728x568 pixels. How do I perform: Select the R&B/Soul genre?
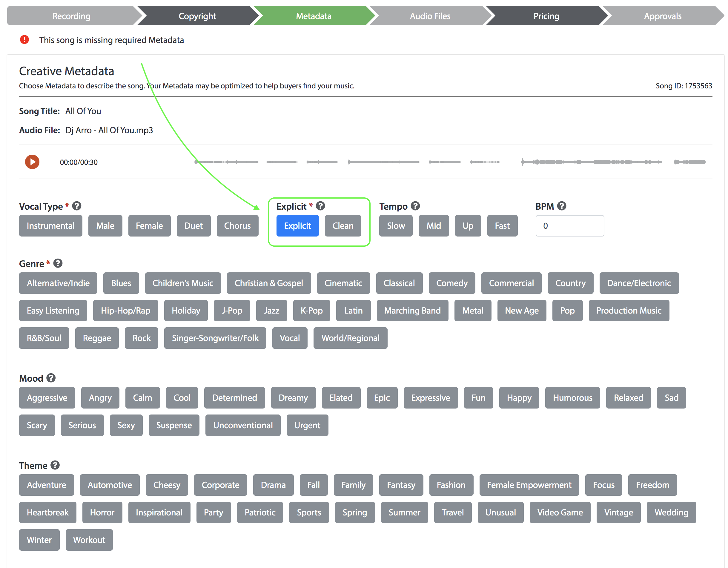[x=44, y=338]
